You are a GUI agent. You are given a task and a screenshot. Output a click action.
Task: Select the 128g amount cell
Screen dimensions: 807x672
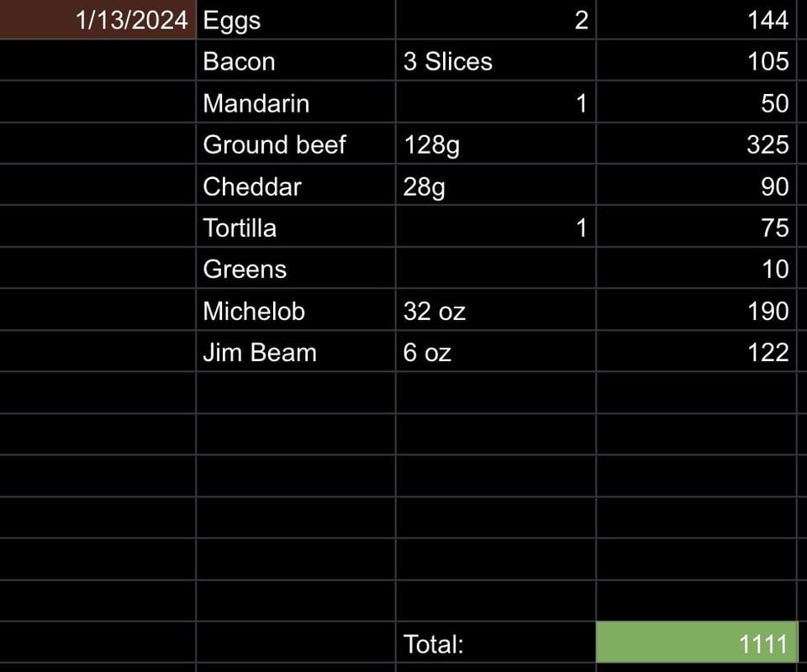(x=496, y=144)
